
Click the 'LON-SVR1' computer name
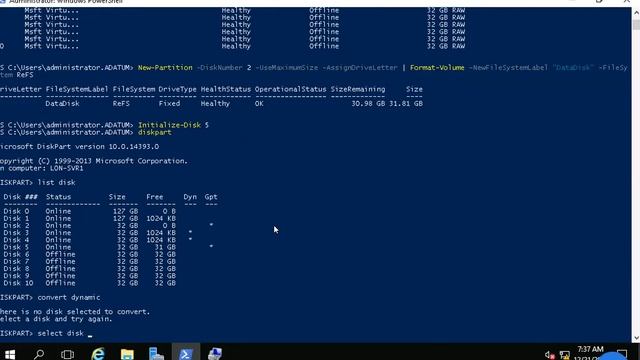pos(67,168)
